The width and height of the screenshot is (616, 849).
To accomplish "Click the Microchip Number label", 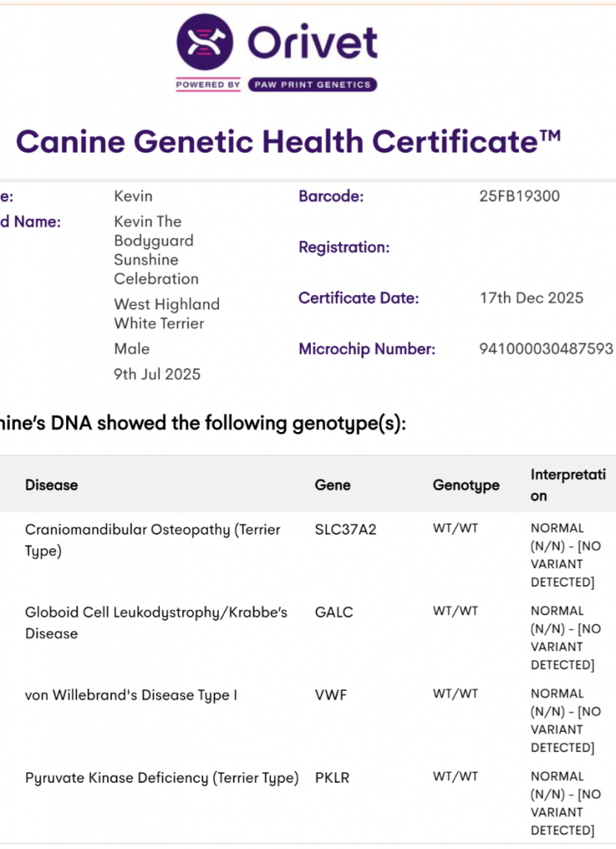I will (366, 349).
